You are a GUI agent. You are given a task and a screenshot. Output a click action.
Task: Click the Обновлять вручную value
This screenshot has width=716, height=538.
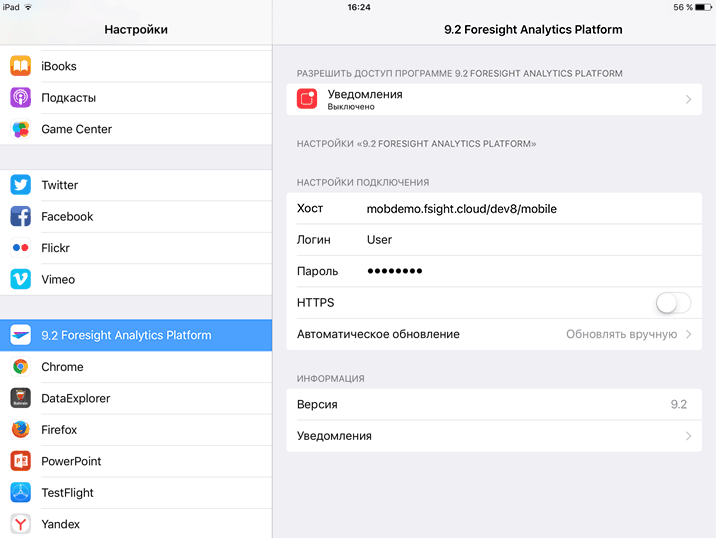coord(621,334)
